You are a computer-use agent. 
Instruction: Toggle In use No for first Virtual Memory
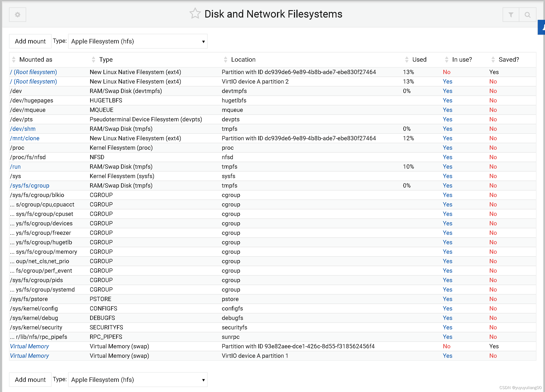click(447, 346)
